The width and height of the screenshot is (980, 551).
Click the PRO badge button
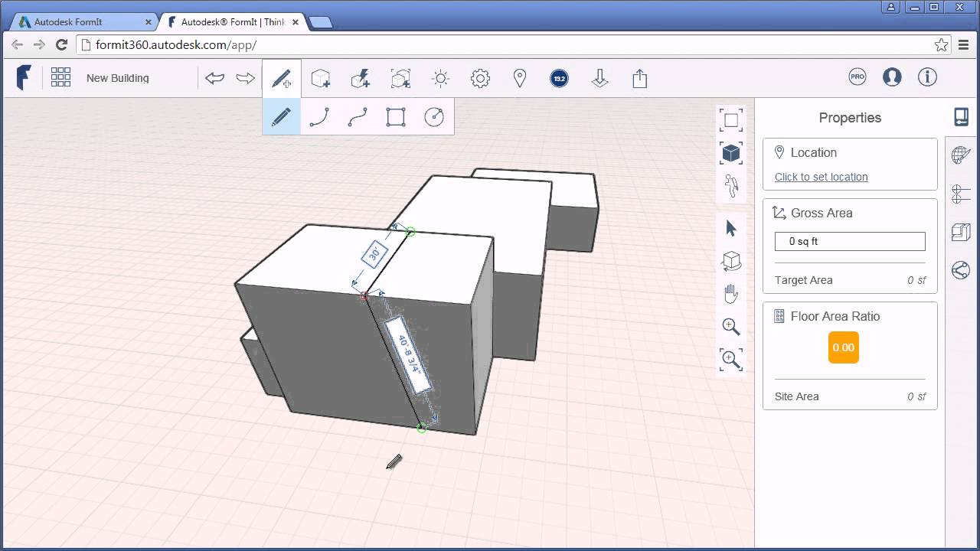tap(857, 77)
